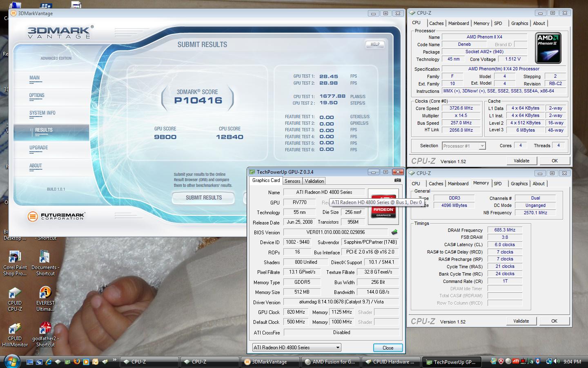
Task: Switch to CPUID Hardware Monitor taskbar button
Action: (x=392, y=361)
